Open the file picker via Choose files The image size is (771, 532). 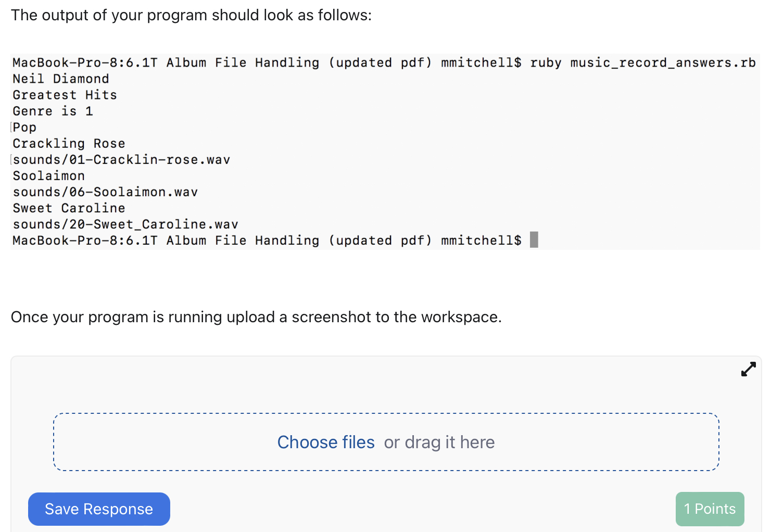[326, 442]
